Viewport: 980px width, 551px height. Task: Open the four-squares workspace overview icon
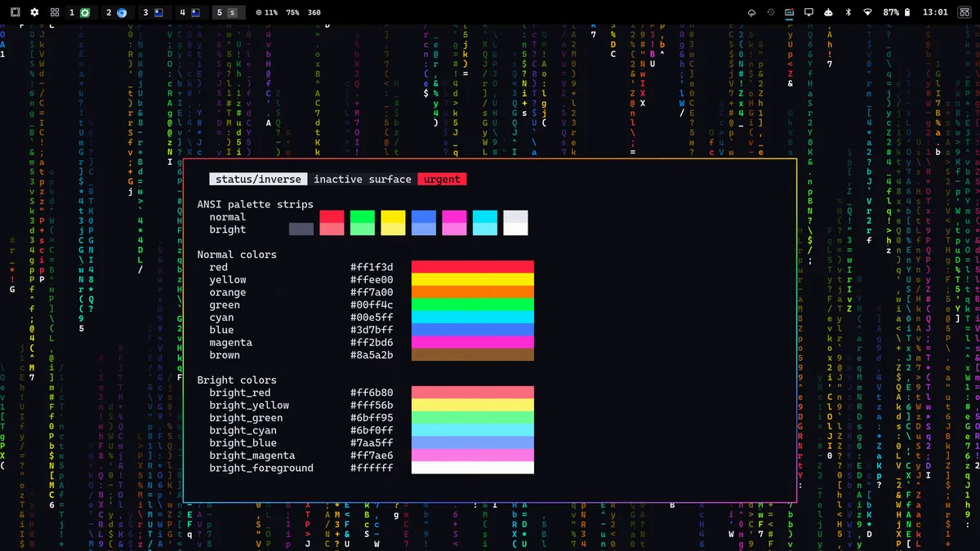(x=55, y=12)
